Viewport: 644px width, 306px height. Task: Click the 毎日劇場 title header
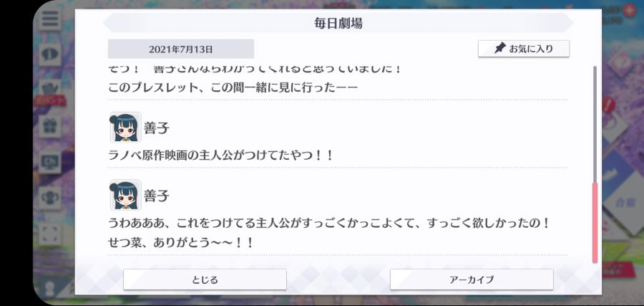(x=338, y=24)
